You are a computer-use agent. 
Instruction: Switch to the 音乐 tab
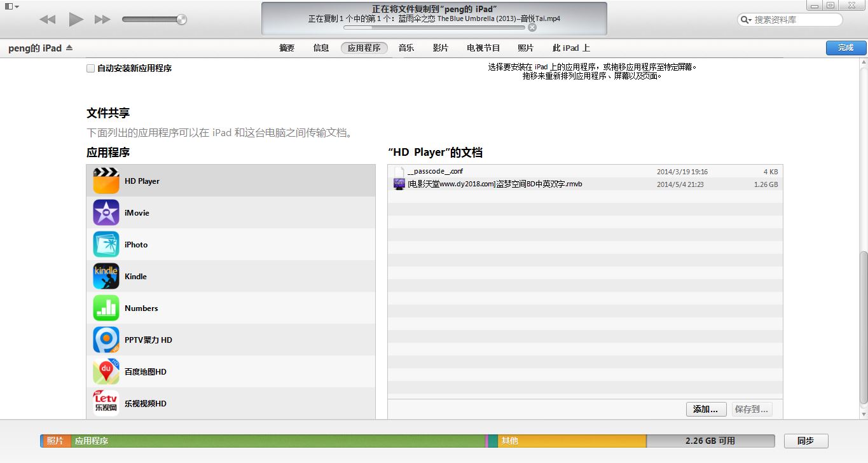click(x=406, y=48)
